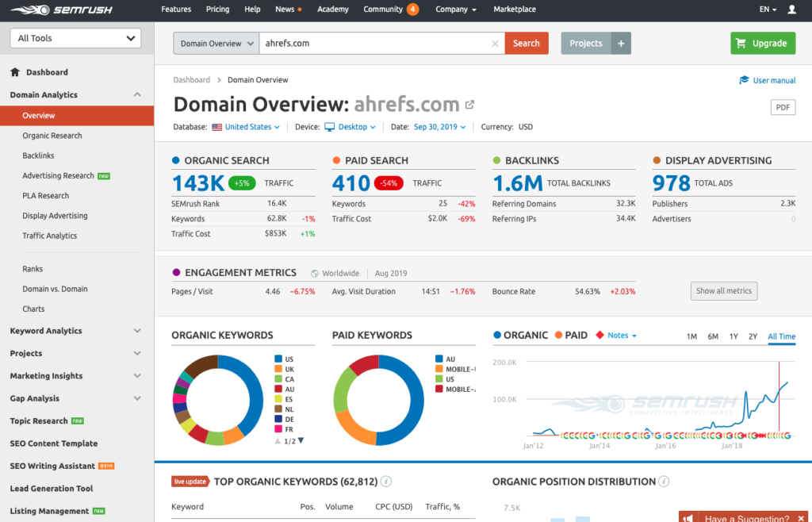Toggle the PAID series in chart legend
The height and width of the screenshot is (522, 812).
pos(571,335)
